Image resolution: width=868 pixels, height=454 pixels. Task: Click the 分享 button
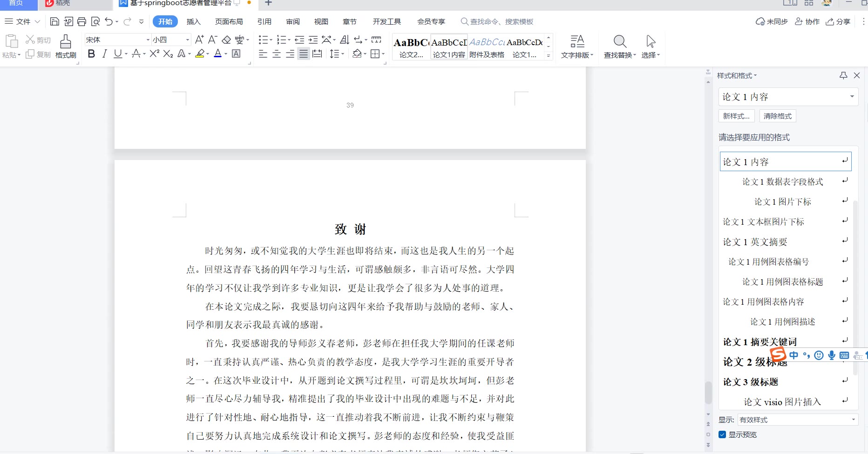click(838, 21)
